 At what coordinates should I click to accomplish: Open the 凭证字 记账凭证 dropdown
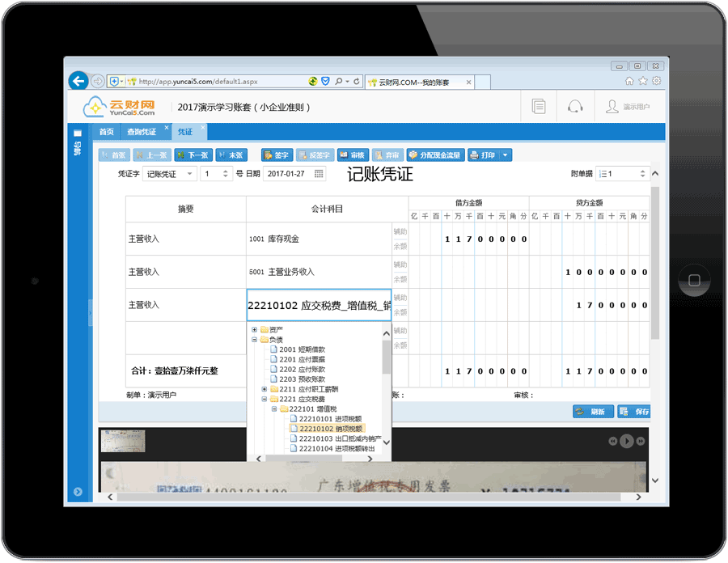point(170,174)
